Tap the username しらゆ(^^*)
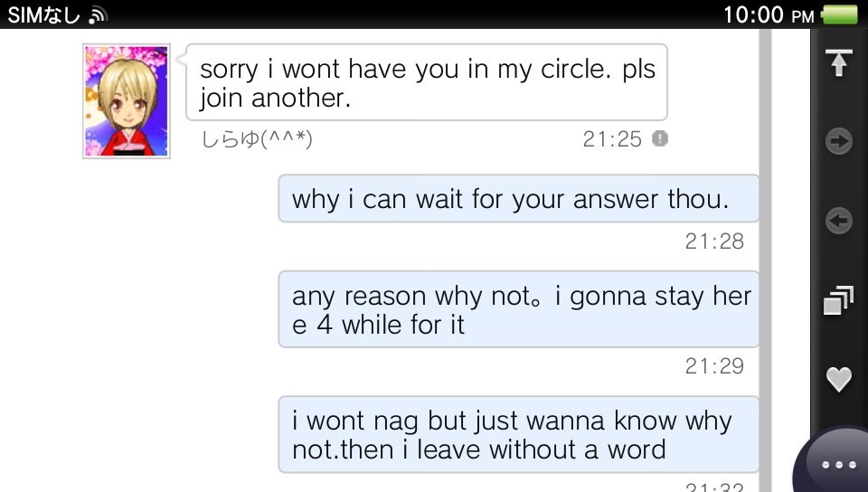The width and height of the screenshot is (868, 492). pos(256,139)
